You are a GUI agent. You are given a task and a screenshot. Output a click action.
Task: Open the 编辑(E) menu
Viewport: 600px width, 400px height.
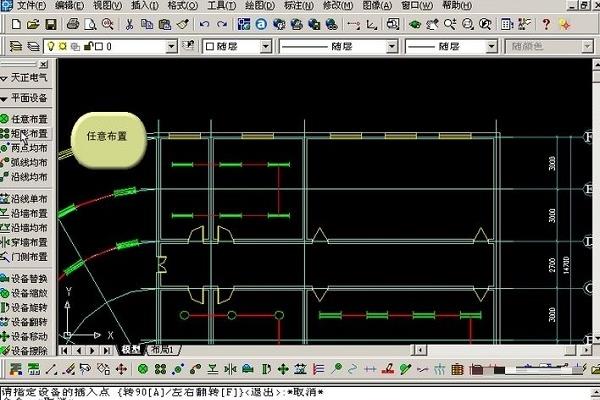click(x=69, y=6)
